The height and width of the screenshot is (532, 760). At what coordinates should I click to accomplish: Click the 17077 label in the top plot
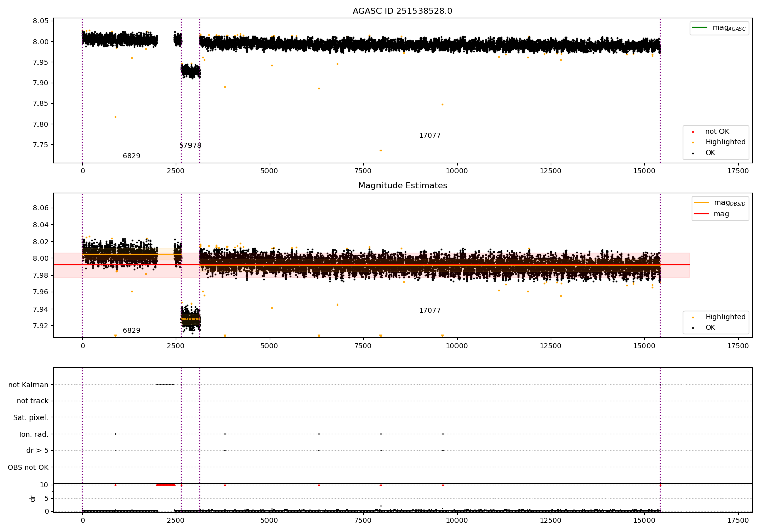[x=430, y=136]
